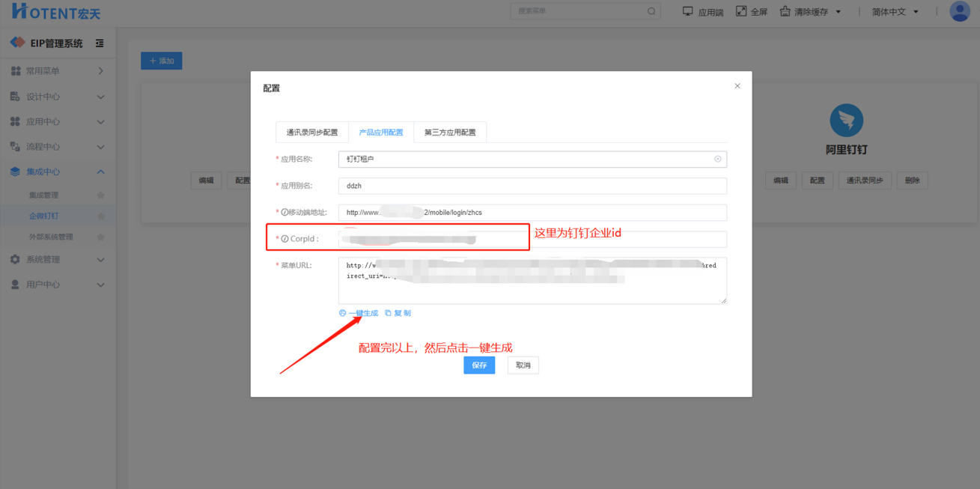The height and width of the screenshot is (489, 980).
Task: Click the EIP管理系统 logo icon
Action: pyautogui.click(x=17, y=43)
